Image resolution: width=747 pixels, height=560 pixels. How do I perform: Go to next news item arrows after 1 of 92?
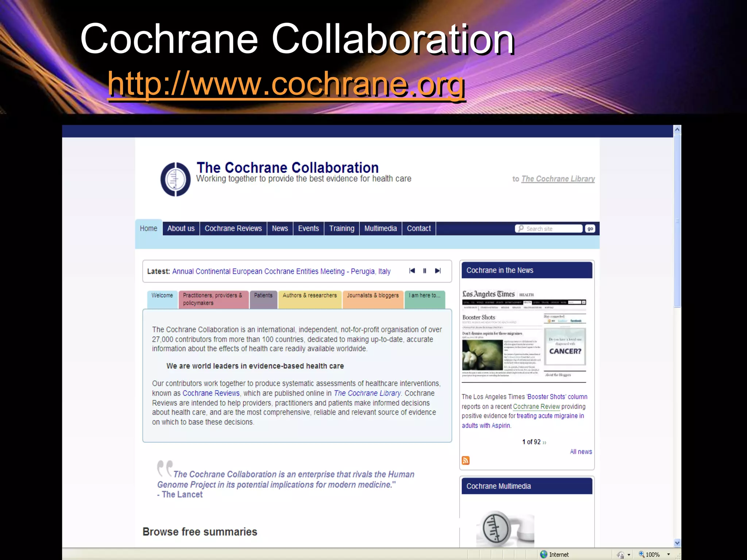[544, 442]
